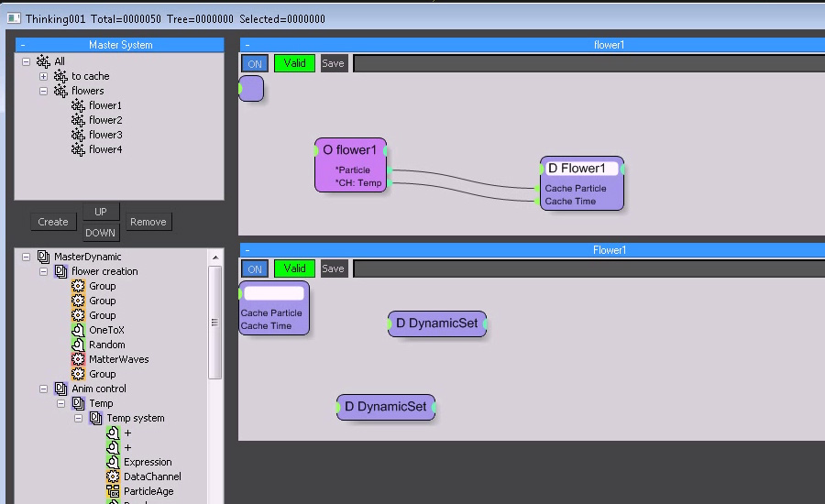
Task: Click the UP button
Action: coord(101,212)
